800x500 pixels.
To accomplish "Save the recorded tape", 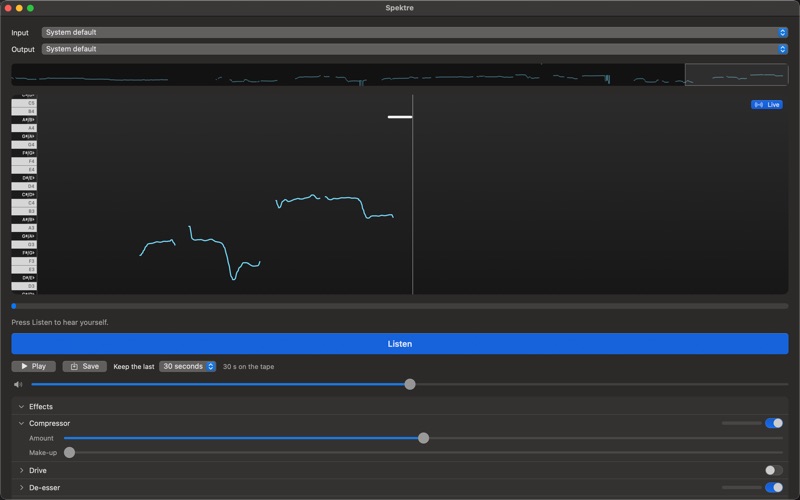I will pyautogui.click(x=85, y=366).
